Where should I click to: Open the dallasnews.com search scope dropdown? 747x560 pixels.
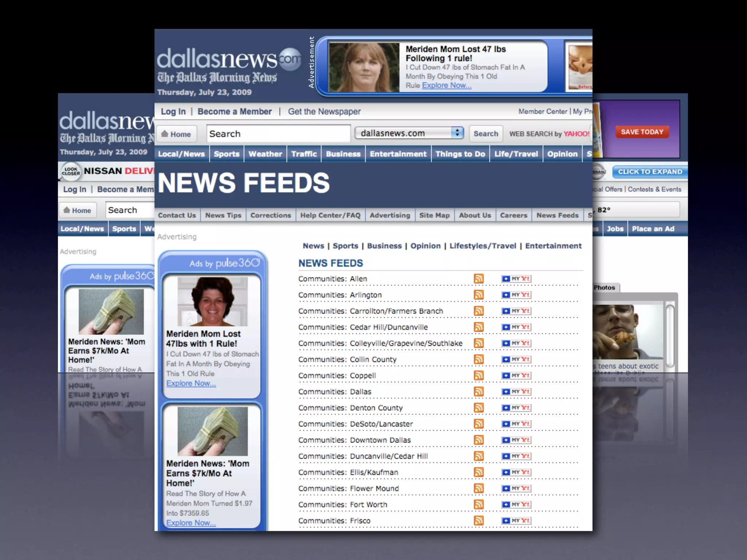click(409, 133)
